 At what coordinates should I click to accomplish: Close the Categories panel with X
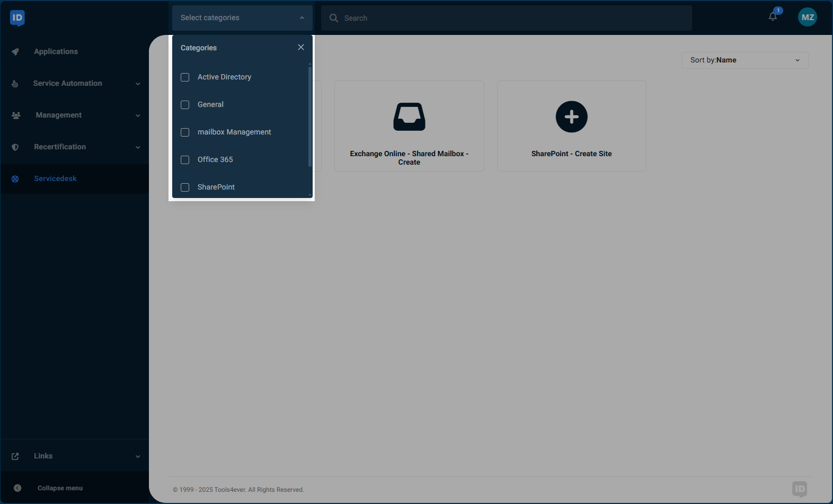point(301,47)
